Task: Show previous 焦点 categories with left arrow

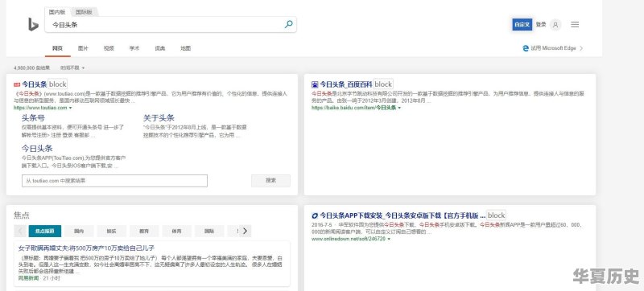Action: 20,231
